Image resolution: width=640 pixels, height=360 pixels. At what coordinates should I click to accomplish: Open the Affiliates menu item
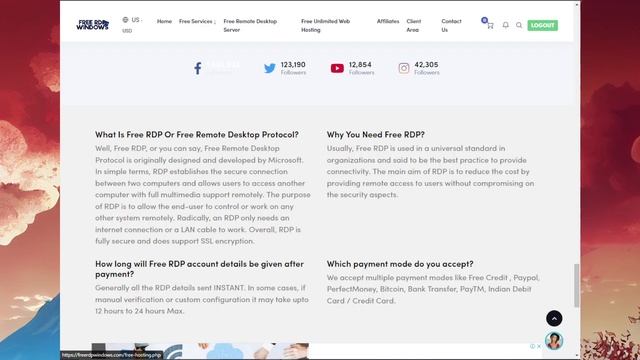coord(388,21)
